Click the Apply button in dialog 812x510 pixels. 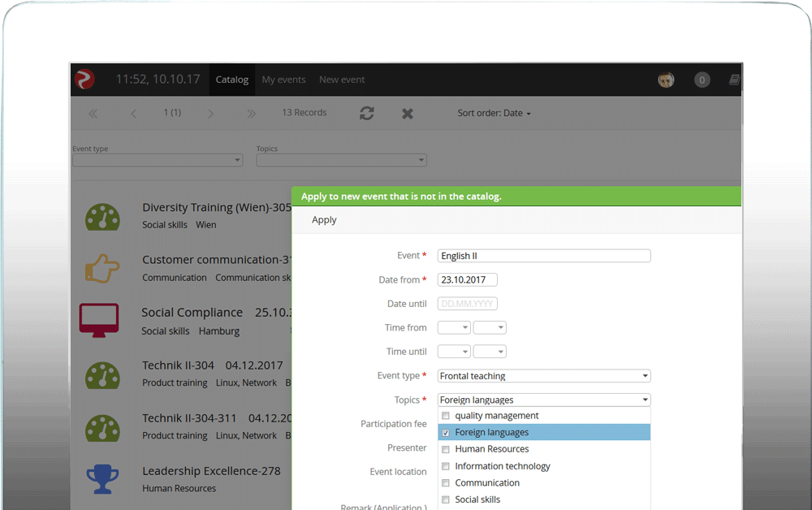coord(324,220)
